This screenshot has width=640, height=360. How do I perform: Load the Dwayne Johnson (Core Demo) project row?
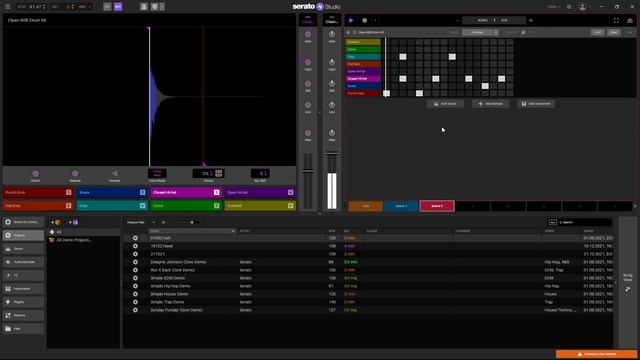point(368,262)
